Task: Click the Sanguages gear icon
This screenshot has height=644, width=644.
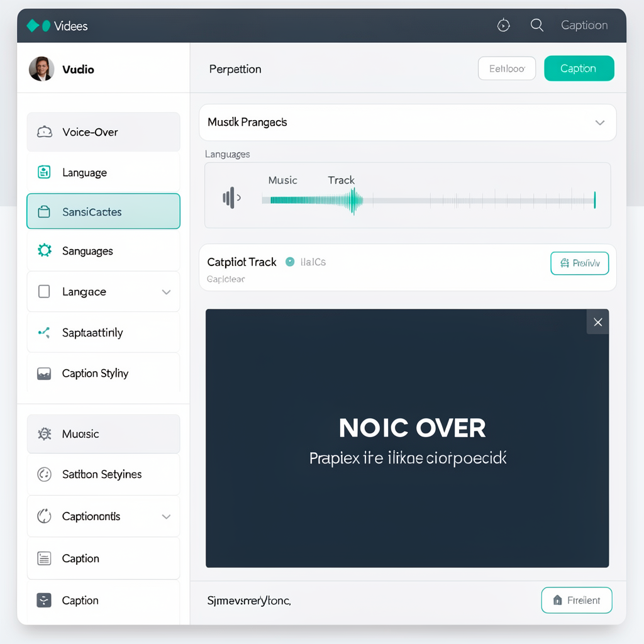Action: 45,250
